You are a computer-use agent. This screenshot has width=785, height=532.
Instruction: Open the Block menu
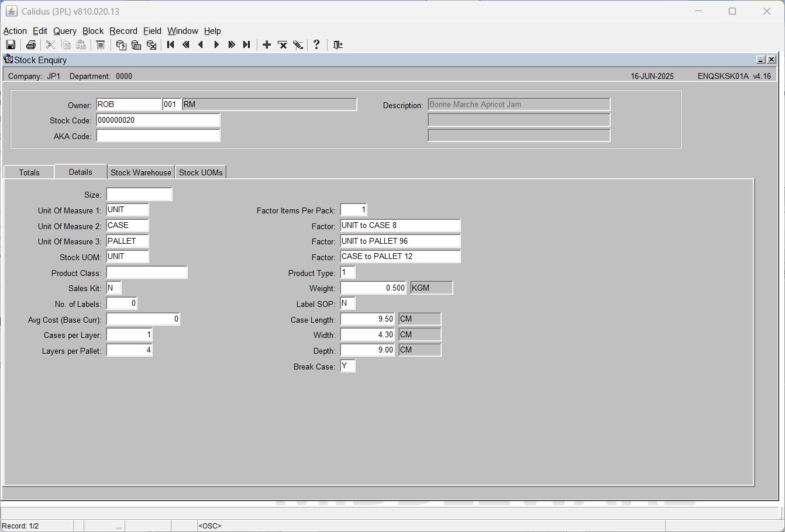click(x=93, y=31)
